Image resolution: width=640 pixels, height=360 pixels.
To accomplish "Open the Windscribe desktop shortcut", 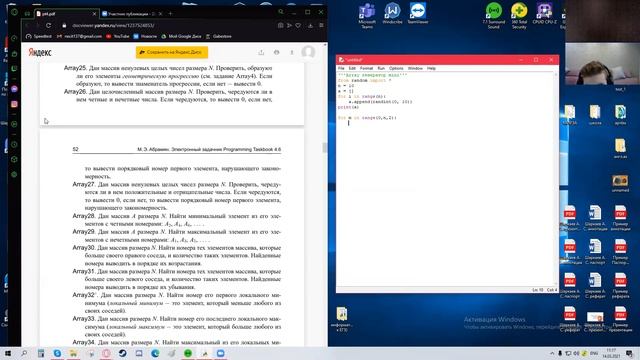I will pyautogui.click(x=392, y=13).
